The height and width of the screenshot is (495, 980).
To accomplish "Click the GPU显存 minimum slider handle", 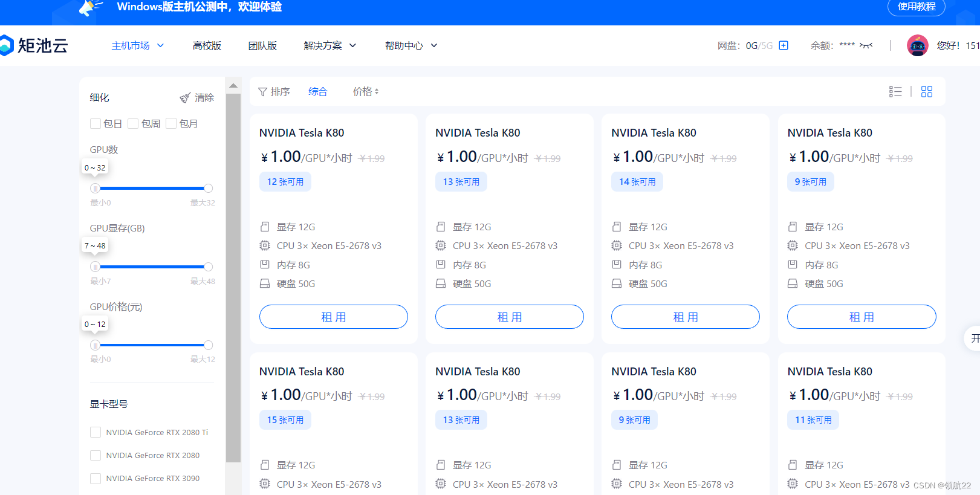I will (95, 267).
